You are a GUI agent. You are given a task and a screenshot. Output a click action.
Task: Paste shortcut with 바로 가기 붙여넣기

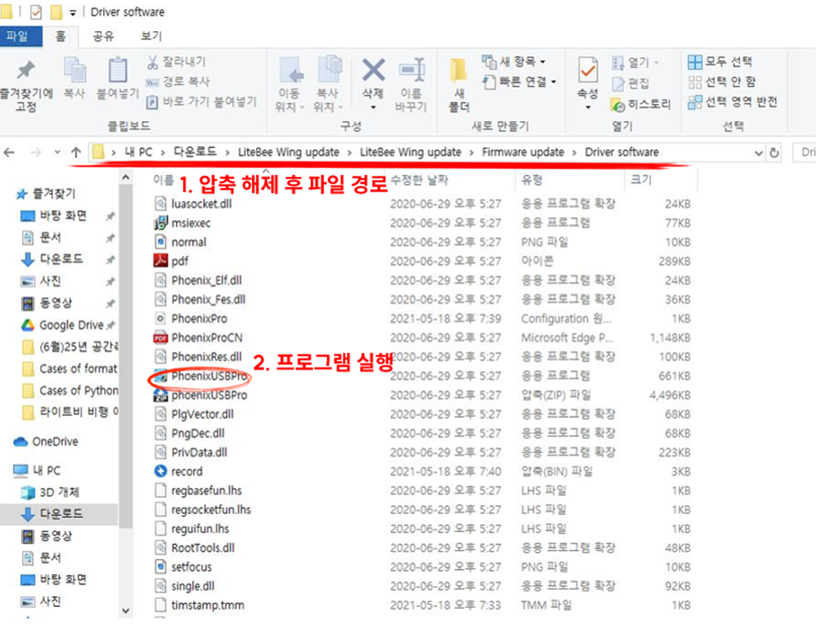(202, 102)
